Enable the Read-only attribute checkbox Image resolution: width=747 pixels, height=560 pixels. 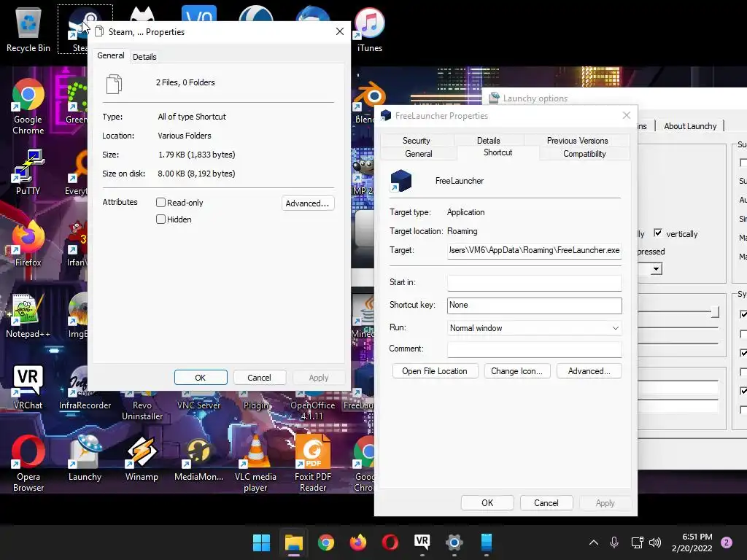[x=160, y=203]
